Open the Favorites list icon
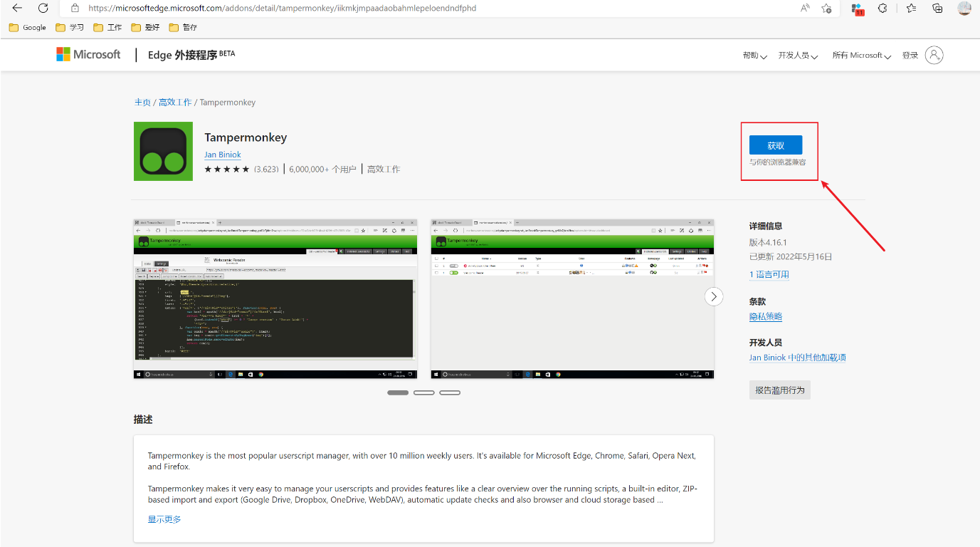Image resolution: width=980 pixels, height=547 pixels. 911,8
